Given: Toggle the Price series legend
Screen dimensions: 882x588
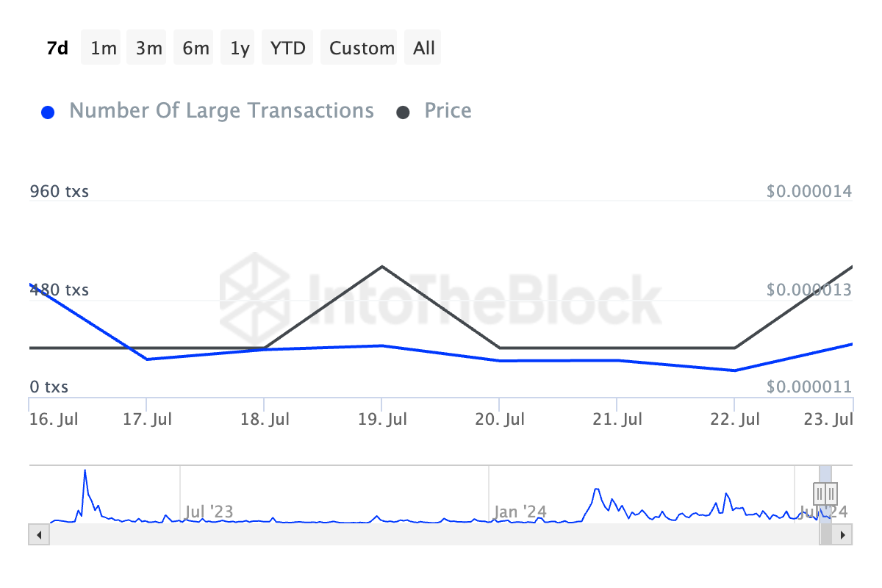Looking at the screenshot, I should 448,111.
